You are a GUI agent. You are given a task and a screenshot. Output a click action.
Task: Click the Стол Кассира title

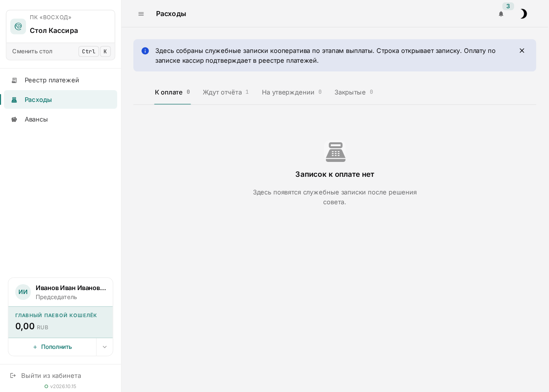coord(54,31)
